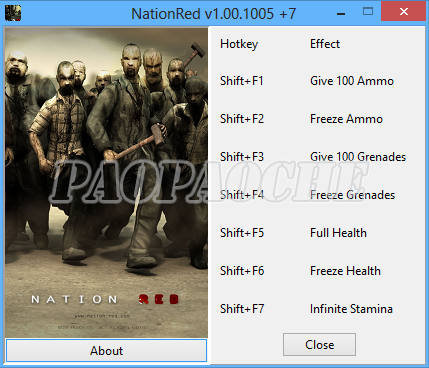Click the trainer app icon in title bar

point(13,13)
